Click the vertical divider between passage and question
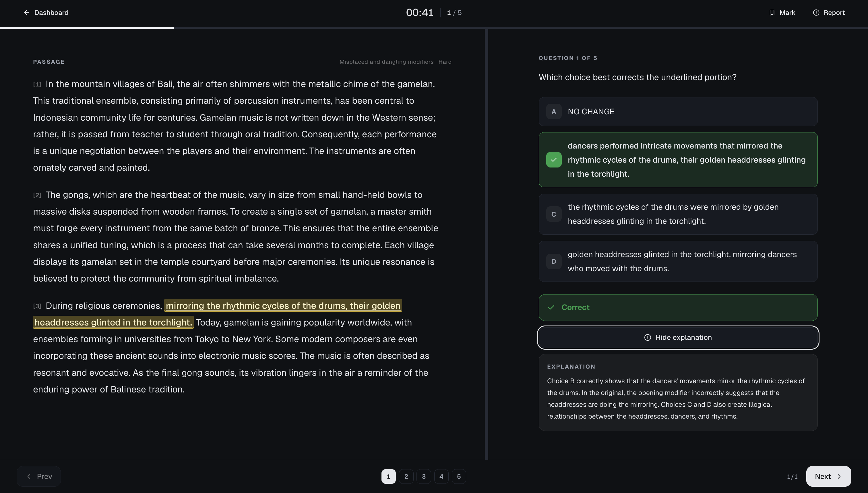Viewport: 868px width, 493px height. (486, 244)
